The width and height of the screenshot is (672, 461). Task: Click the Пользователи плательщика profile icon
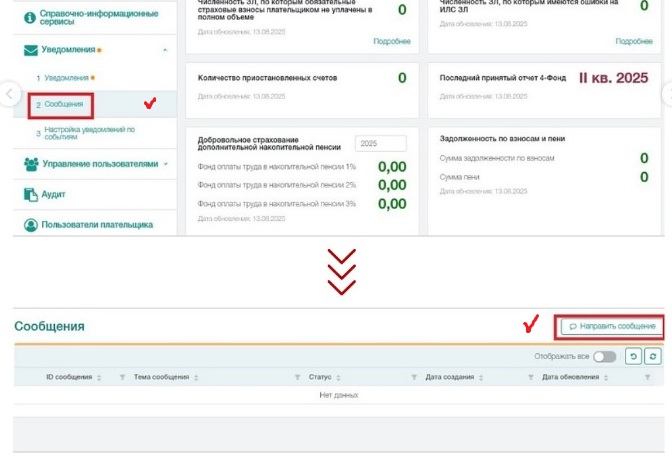pos(30,225)
